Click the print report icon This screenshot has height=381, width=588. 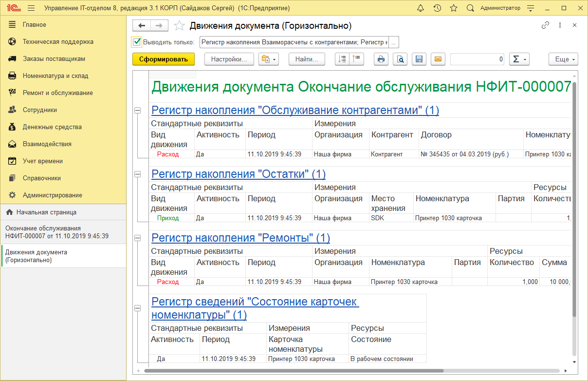tap(381, 59)
